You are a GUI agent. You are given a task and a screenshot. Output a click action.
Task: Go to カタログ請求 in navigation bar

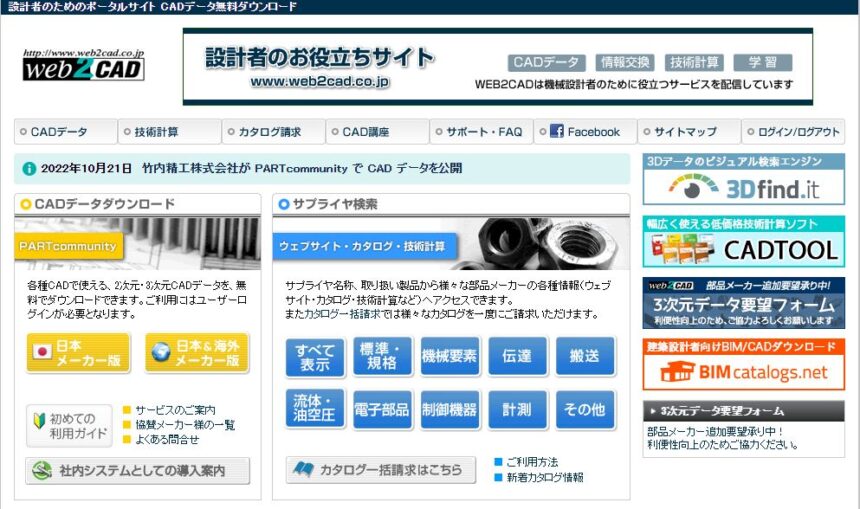[x=274, y=132]
